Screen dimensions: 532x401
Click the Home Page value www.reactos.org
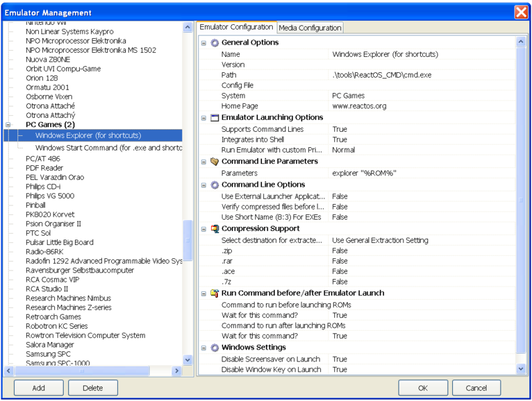[x=359, y=106]
